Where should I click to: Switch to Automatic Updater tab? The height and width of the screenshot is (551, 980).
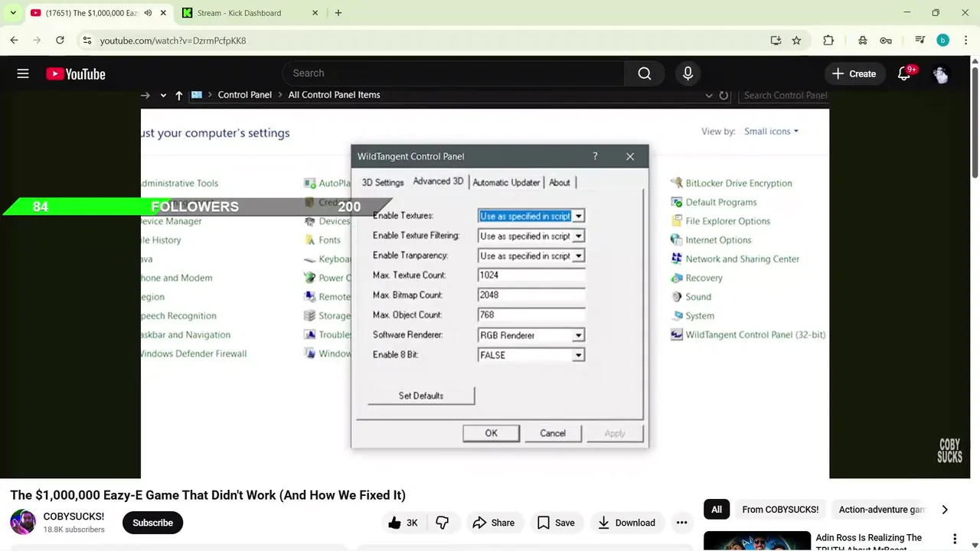click(x=506, y=182)
